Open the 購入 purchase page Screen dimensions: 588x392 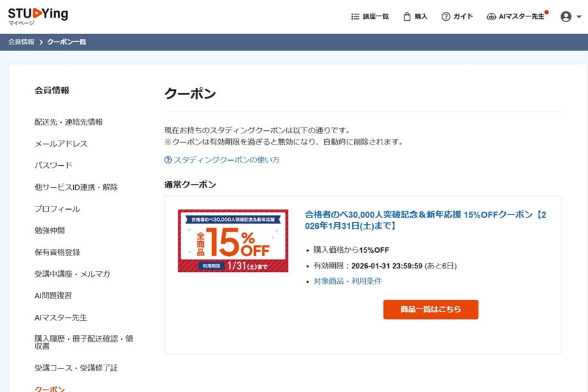[x=415, y=16]
